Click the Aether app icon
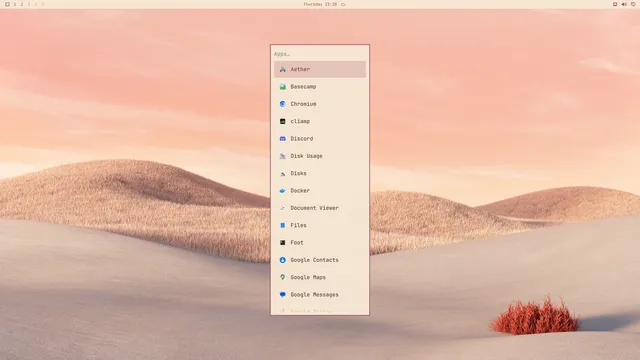The height and width of the screenshot is (360, 640). [x=282, y=69]
